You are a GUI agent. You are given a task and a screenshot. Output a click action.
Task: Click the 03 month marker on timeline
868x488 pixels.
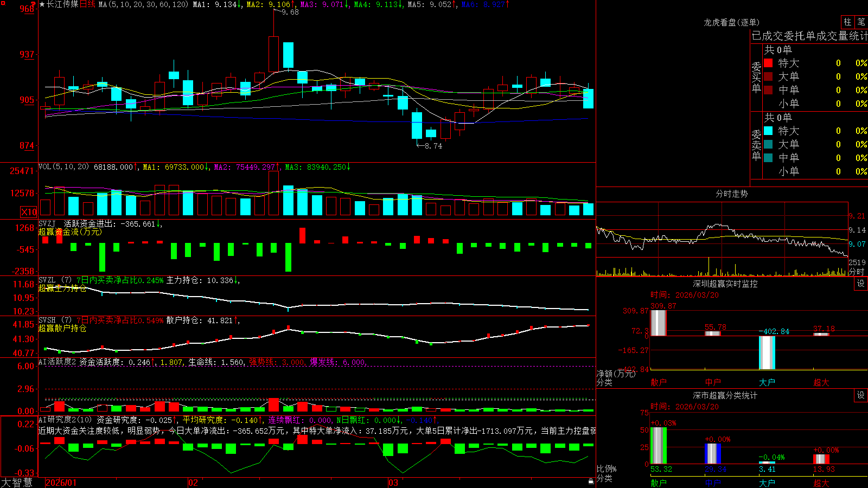(x=393, y=483)
